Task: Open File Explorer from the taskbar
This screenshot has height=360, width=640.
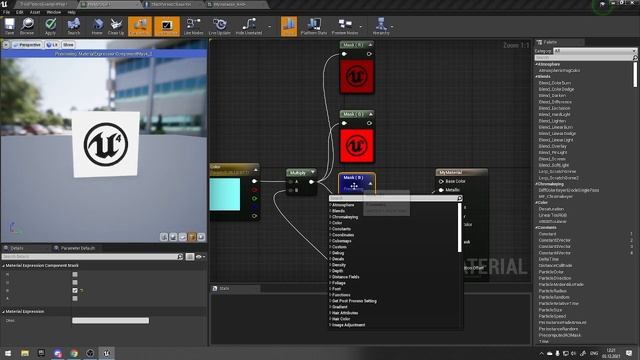Action: pyautogui.click(x=25, y=353)
